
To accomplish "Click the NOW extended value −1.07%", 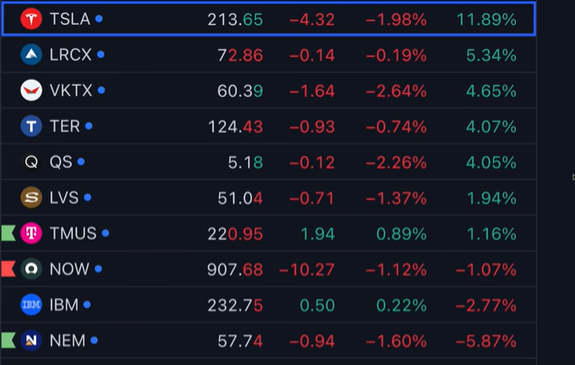I will pyautogui.click(x=486, y=270).
